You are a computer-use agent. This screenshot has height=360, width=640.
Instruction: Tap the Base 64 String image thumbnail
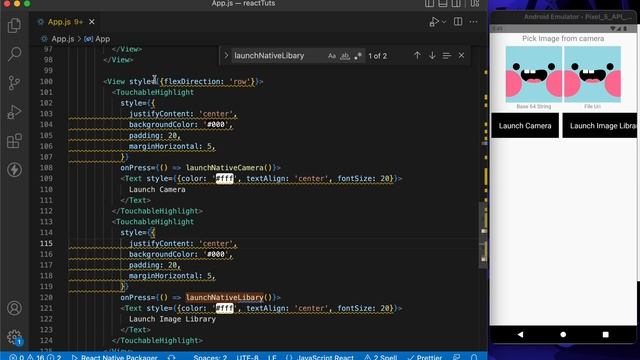pos(533,74)
